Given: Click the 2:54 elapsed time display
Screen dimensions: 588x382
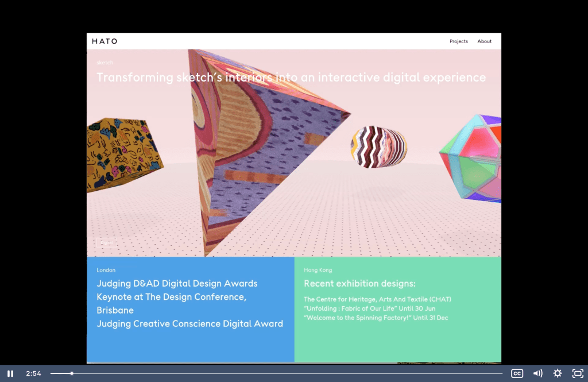Looking at the screenshot, I should pyautogui.click(x=33, y=373).
